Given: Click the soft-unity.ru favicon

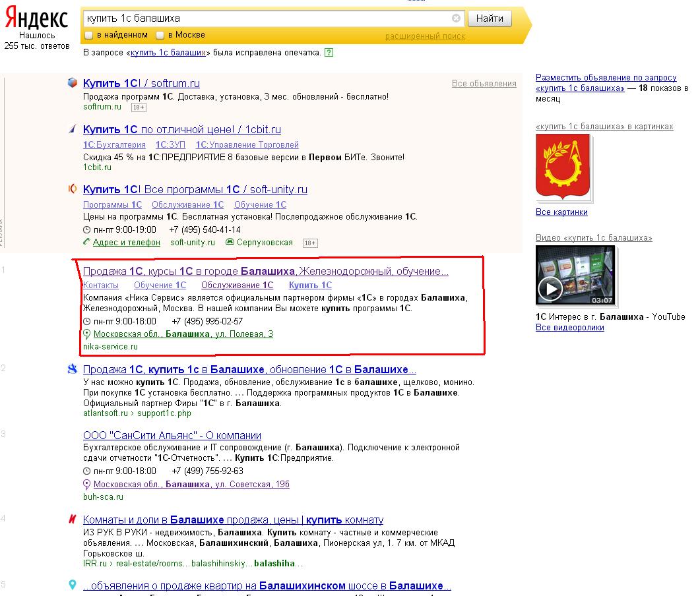Looking at the screenshot, I should point(73,189).
